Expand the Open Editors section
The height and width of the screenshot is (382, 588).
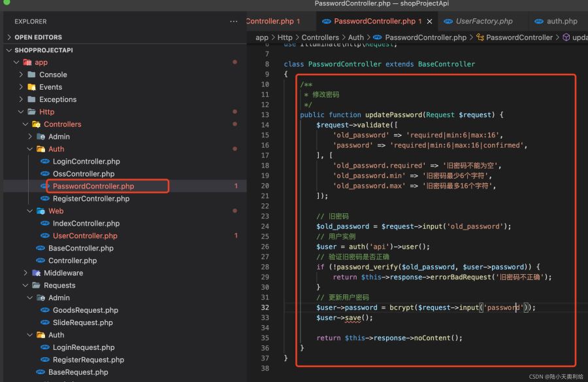pos(9,37)
